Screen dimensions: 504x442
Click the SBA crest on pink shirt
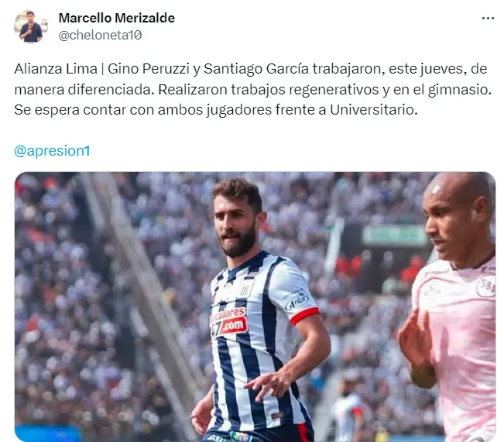pyautogui.click(x=486, y=285)
